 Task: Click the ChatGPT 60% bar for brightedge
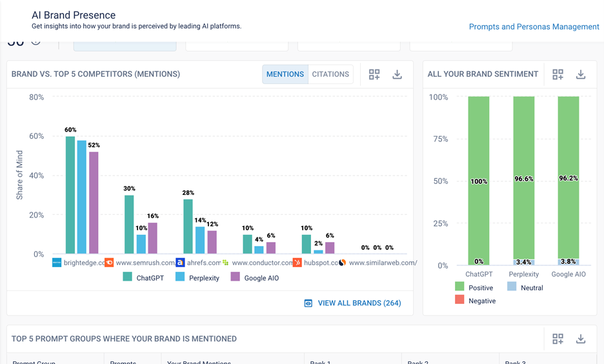(70, 194)
